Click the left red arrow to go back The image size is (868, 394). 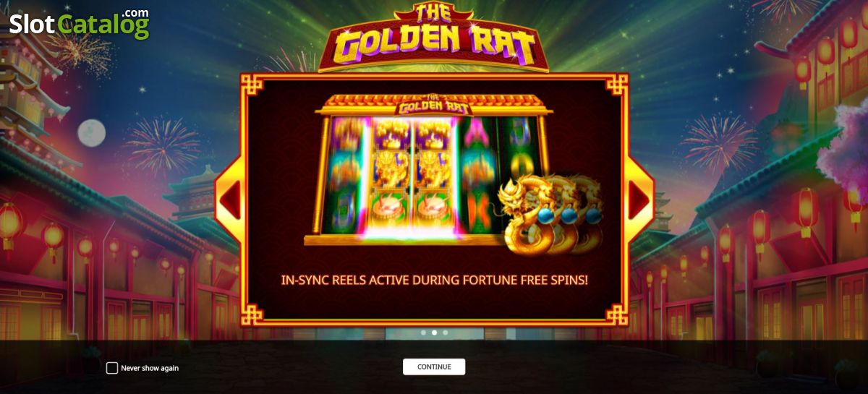pyautogui.click(x=231, y=200)
